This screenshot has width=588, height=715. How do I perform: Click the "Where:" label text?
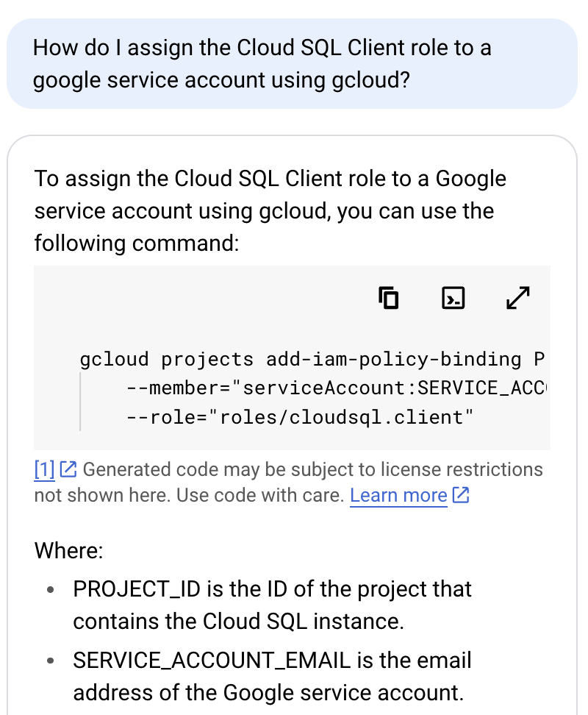[x=69, y=550]
